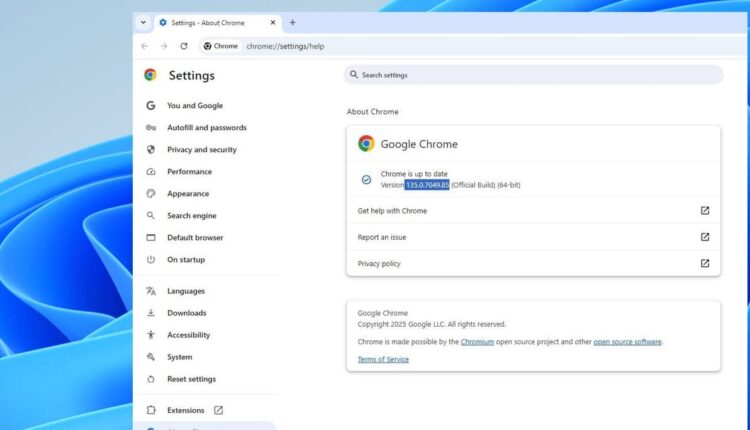Close the Settings - About Chrome tab
750x430 pixels.
tap(273, 22)
